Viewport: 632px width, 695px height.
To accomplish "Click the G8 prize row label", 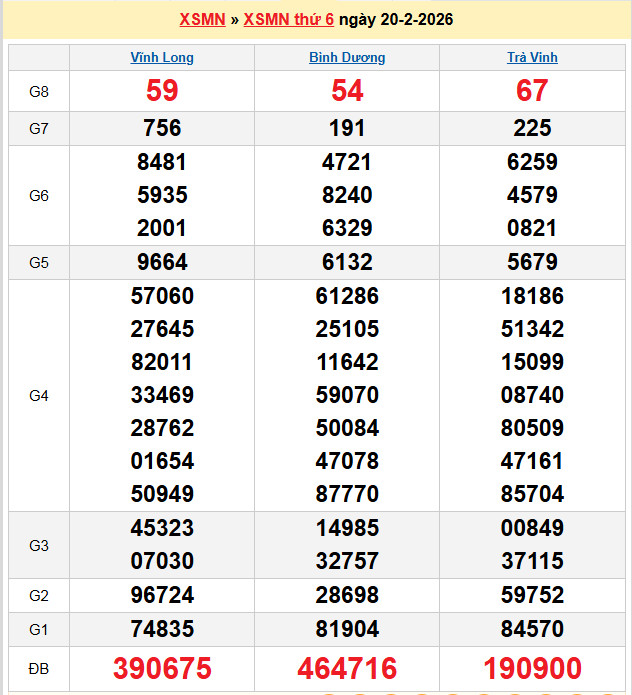I will click(x=39, y=92).
